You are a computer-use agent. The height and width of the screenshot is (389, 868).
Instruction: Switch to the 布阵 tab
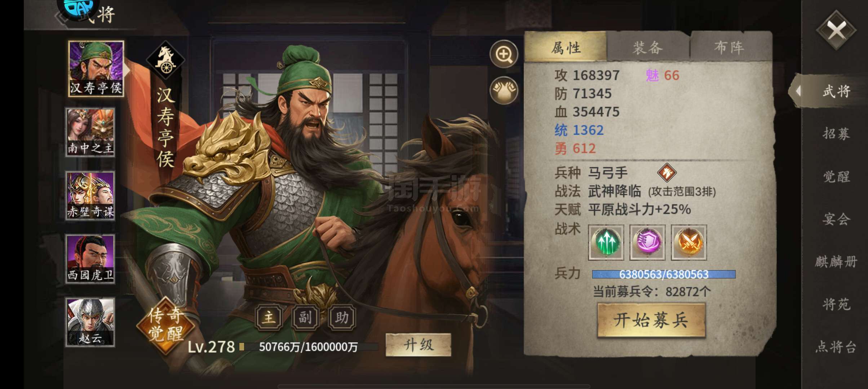(x=730, y=47)
